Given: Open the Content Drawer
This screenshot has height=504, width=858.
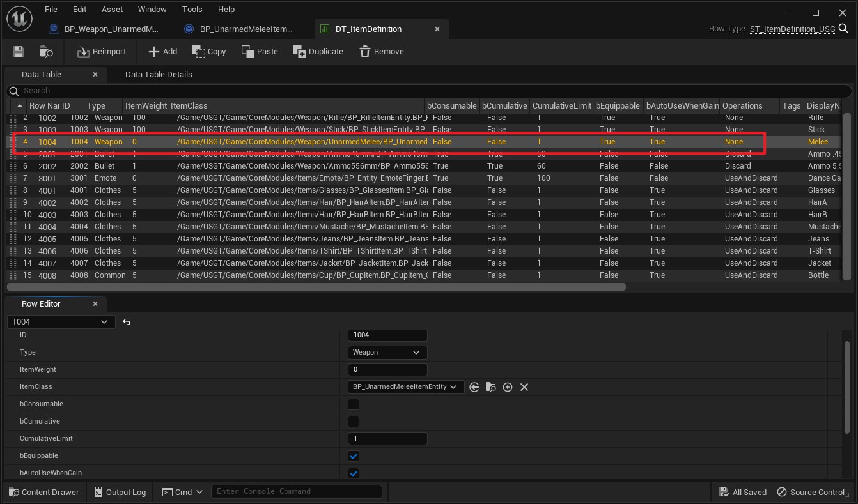Looking at the screenshot, I should 44,492.
